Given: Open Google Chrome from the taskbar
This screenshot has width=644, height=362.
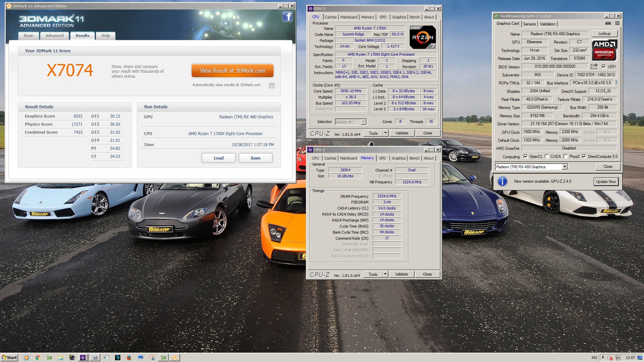Looking at the screenshot, I should pos(38,358).
